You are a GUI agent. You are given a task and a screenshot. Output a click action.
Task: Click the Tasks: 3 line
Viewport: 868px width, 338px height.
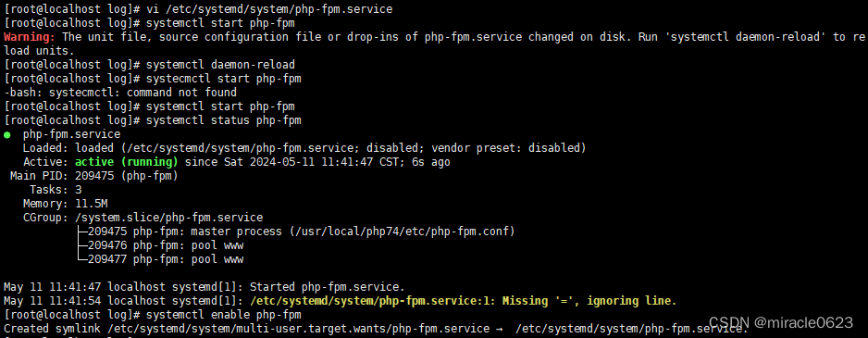pos(56,190)
